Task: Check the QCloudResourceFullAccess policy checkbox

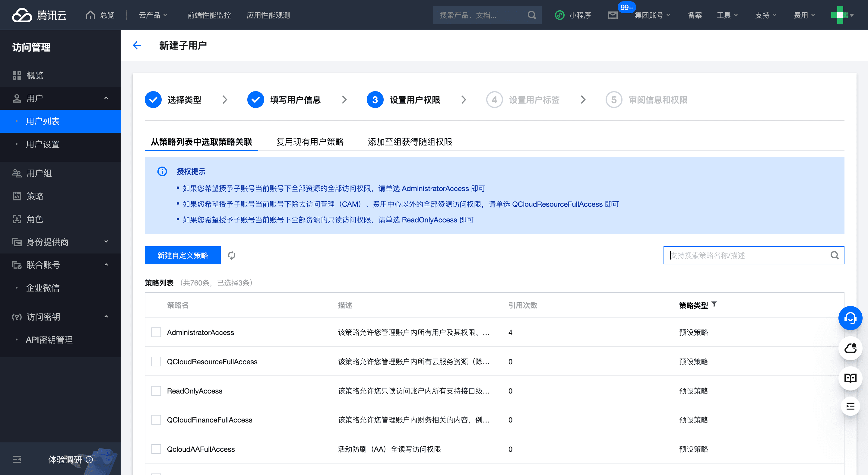Action: click(x=156, y=362)
